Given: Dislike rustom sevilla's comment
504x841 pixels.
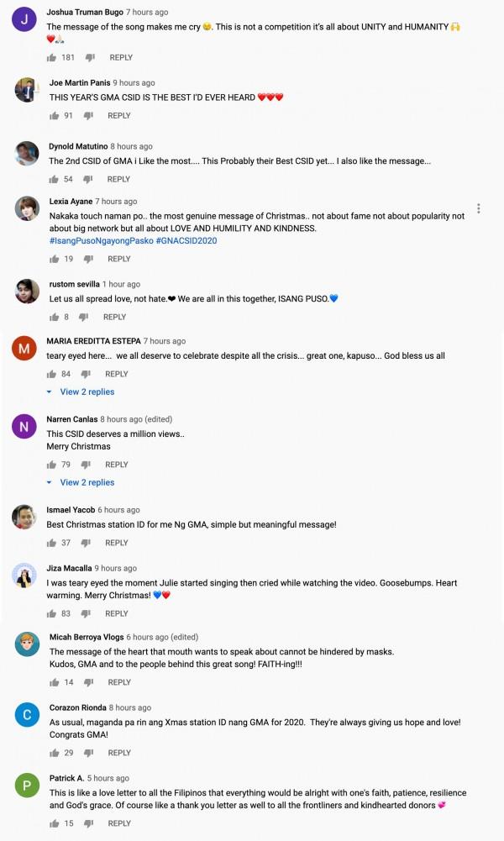Looking at the screenshot, I should tap(84, 318).
